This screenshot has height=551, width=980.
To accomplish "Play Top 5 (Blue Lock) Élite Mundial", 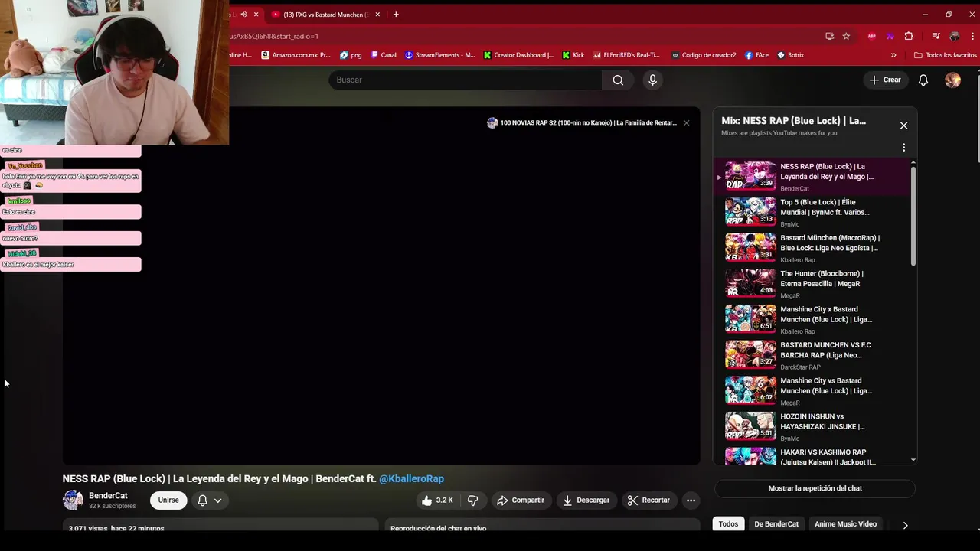I will pyautogui.click(x=812, y=212).
